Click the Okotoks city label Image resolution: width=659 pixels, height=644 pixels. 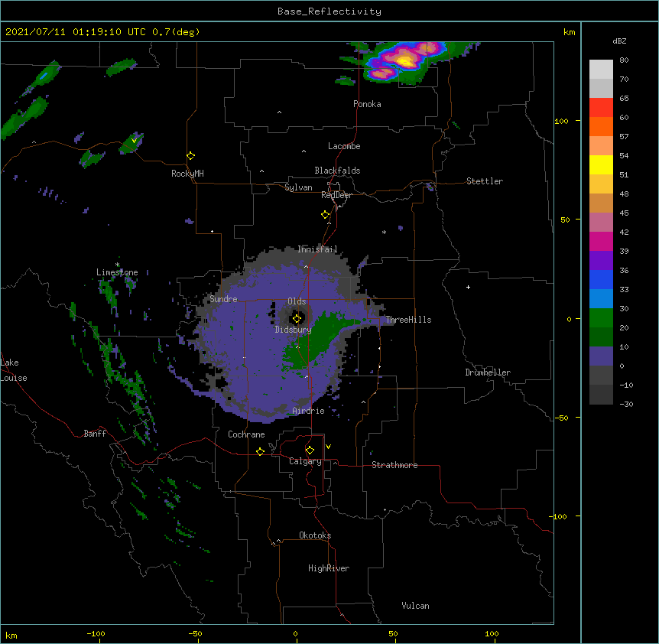click(x=315, y=535)
